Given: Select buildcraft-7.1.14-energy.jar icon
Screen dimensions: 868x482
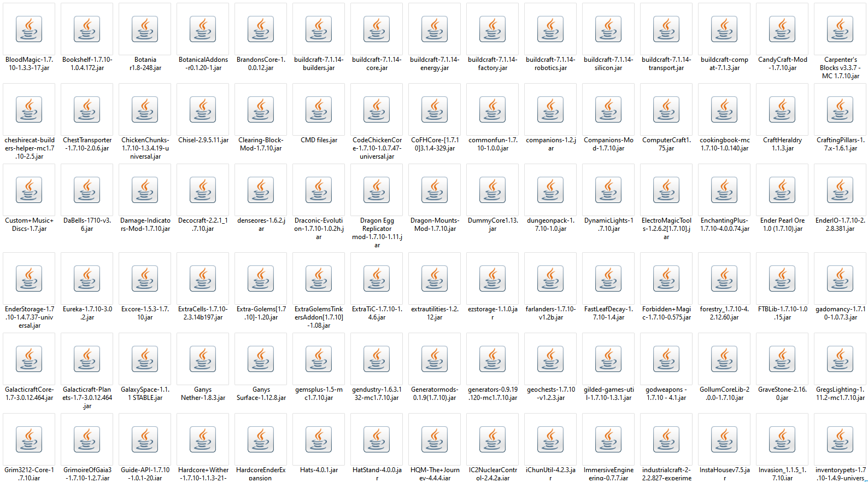Looking at the screenshot, I should point(435,29).
